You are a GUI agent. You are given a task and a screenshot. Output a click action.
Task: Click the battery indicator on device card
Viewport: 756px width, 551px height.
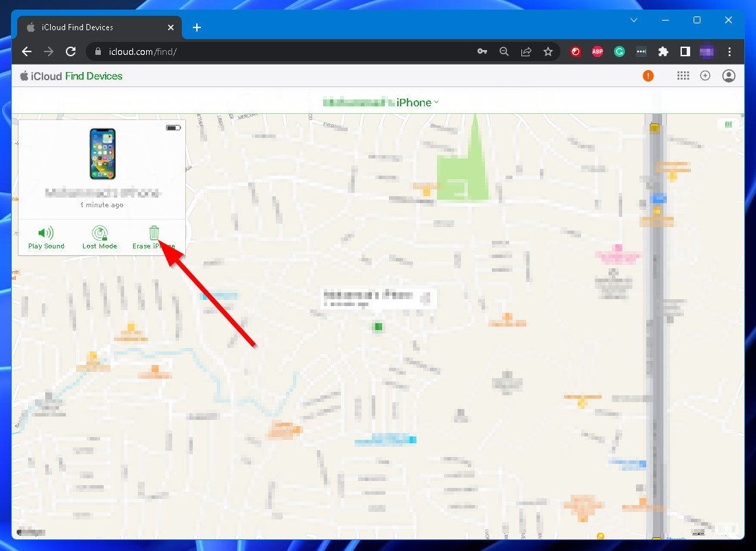tap(173, 128)
